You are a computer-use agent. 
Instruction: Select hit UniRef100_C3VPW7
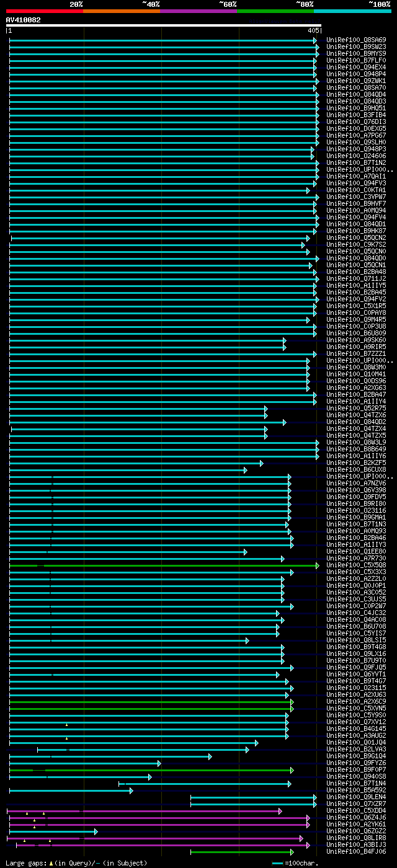coord(356,197)
